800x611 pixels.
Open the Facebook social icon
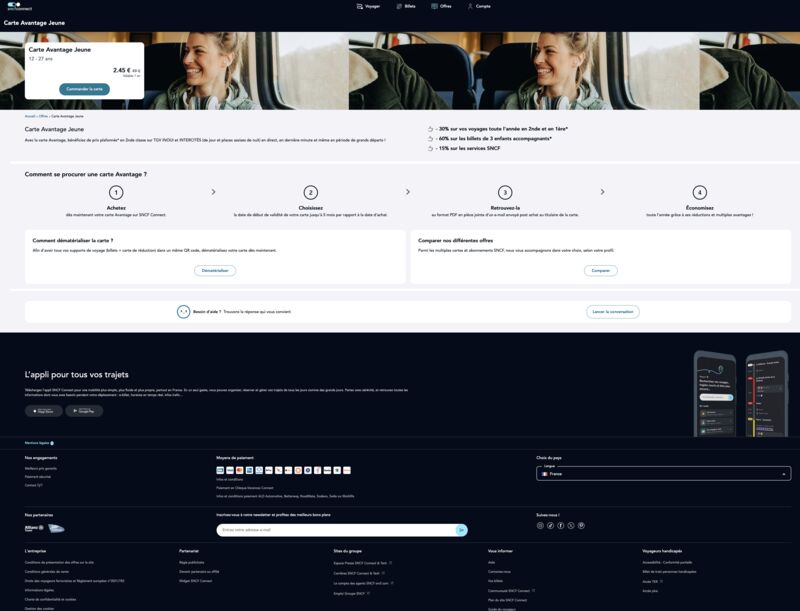pyautogui.click(x=561, y=525)
